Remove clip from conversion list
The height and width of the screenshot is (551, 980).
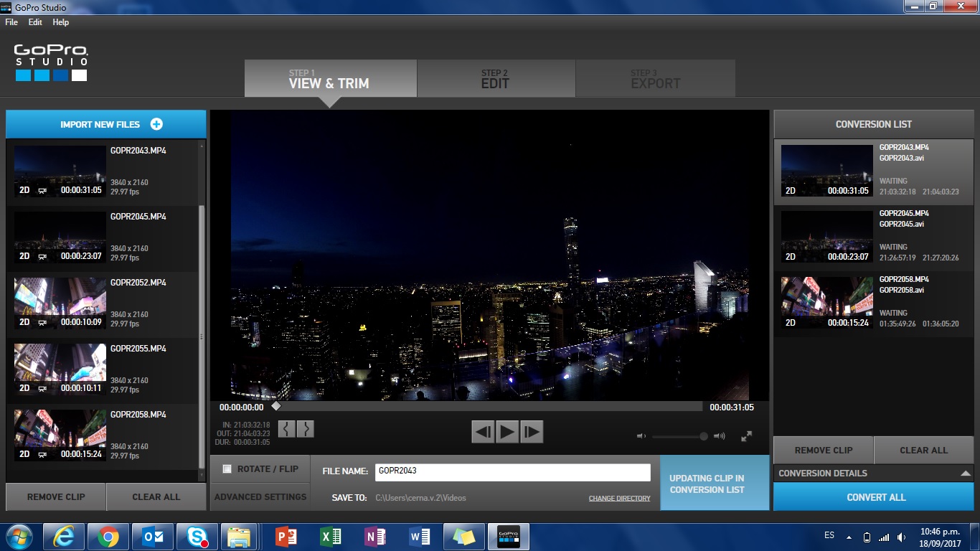824,451
